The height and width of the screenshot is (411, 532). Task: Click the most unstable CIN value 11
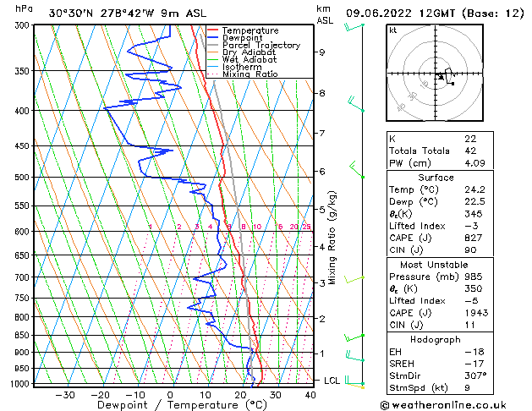469,325
